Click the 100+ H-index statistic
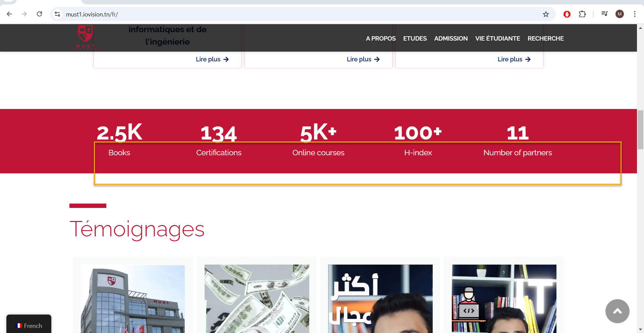 (418, 140)
